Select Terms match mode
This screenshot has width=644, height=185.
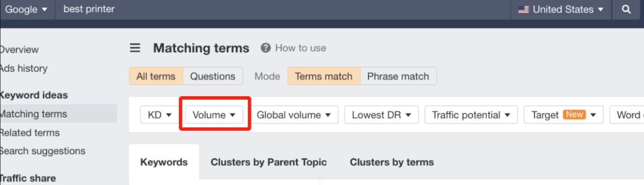324,76
